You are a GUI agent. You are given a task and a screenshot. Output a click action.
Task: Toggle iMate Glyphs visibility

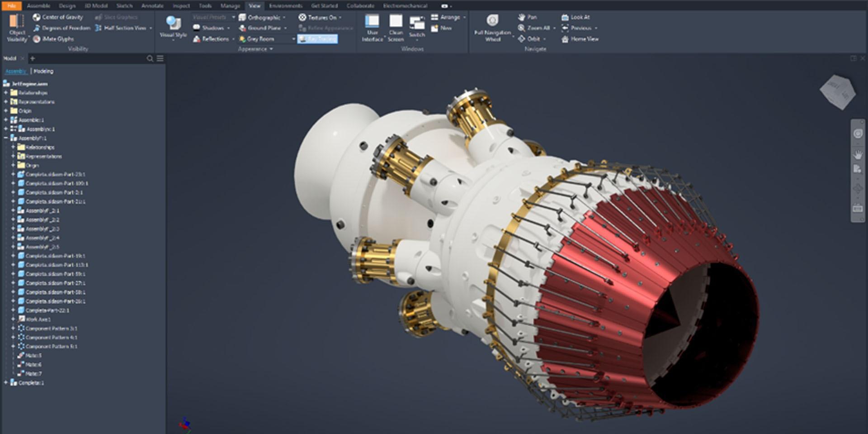point(53,39)
